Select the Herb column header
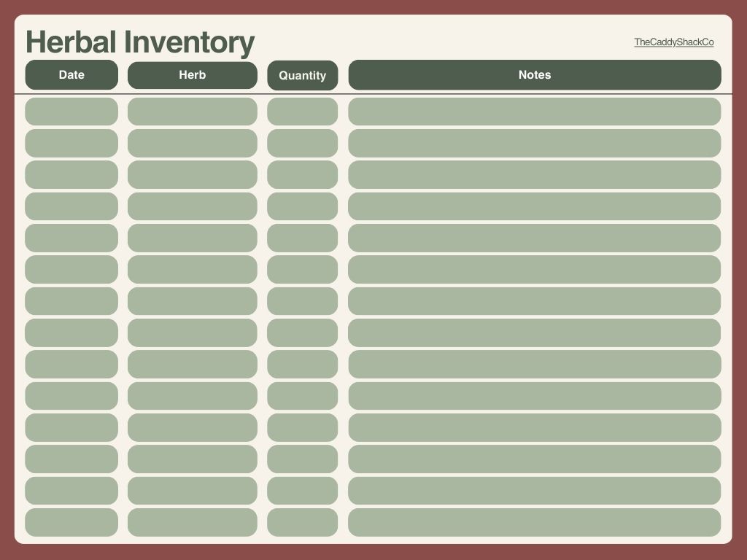The height and width of the screenshot is (560, 747). (x=193, y=75)
